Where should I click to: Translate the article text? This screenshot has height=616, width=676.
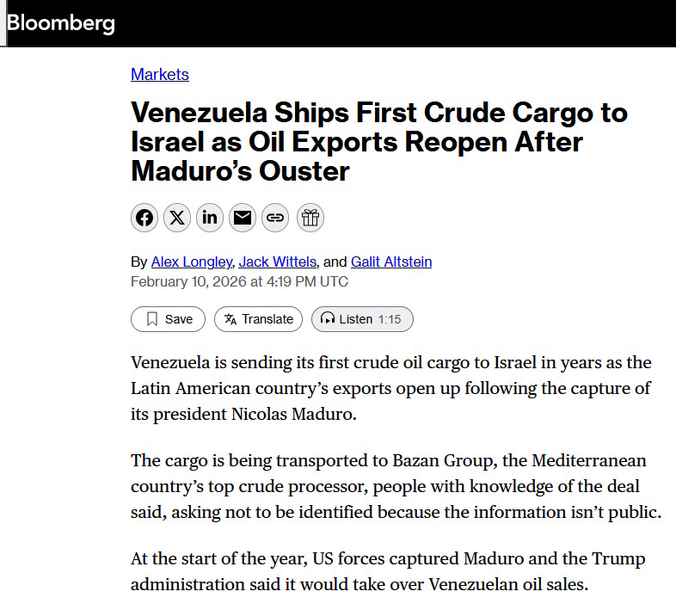pyautogui.click(x=259, y=319)
